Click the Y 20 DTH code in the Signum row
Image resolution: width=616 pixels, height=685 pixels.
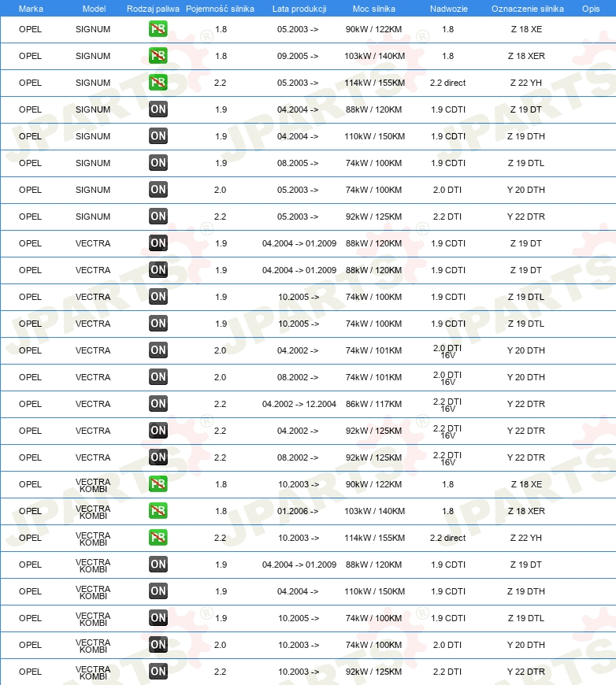pyautogui.click(x=526, y=190)
